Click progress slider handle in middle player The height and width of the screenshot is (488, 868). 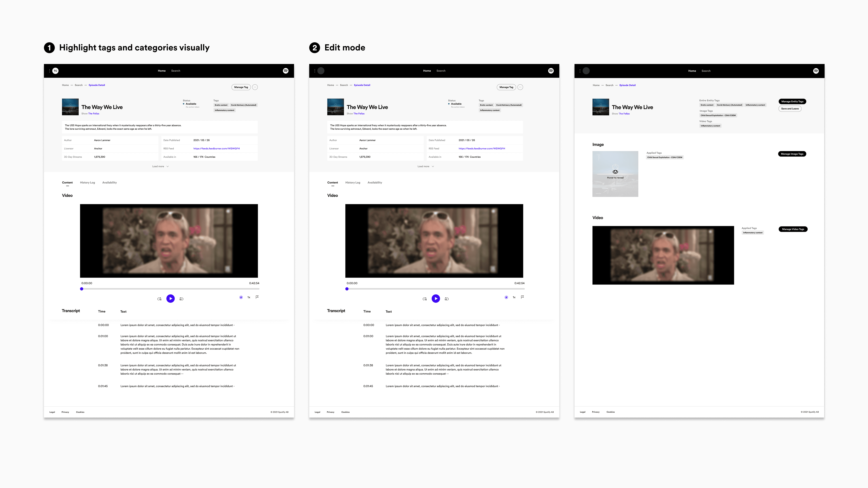pyautogui.click(x=347, y=289)
